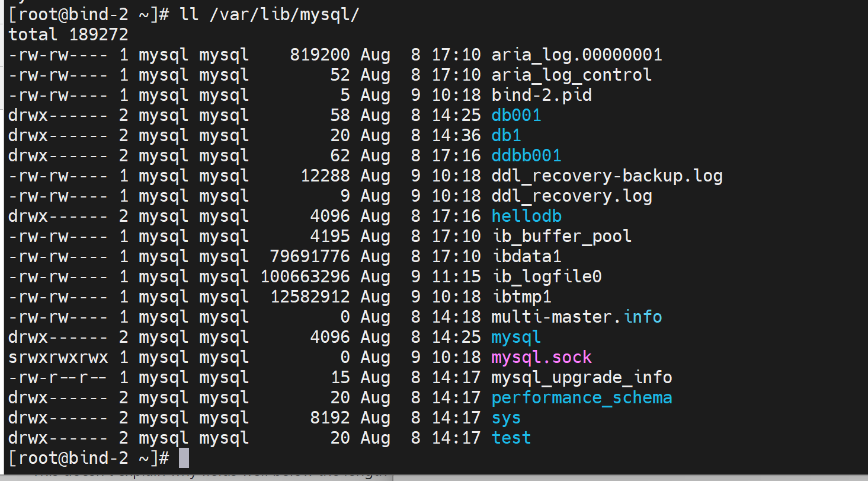Select the performance_schema directory name
The width and height of the screenshot is (868, 481).
click(581, 398)
